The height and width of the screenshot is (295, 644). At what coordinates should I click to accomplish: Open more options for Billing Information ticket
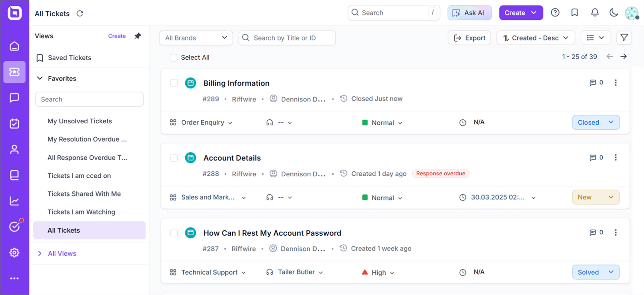click(x=616, y=82)
